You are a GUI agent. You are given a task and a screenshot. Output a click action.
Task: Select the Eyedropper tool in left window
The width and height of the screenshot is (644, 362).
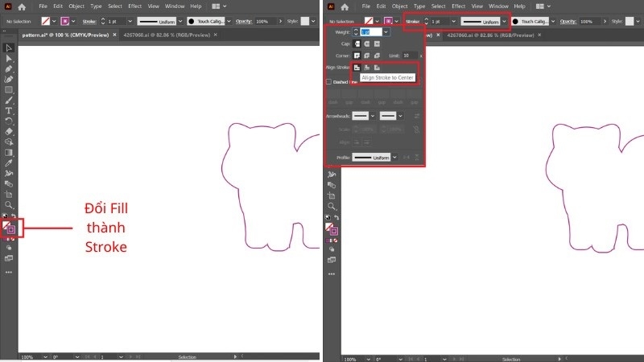9,163
